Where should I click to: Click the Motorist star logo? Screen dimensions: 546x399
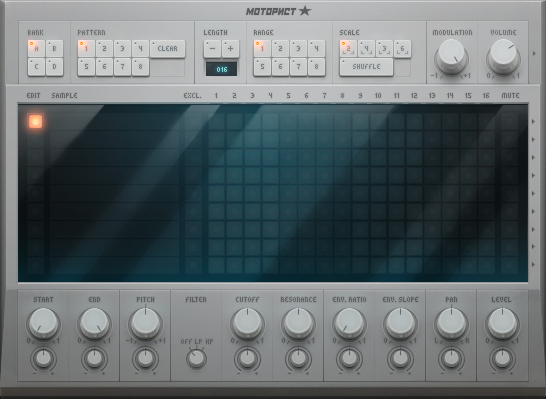[x=279, y=11]
